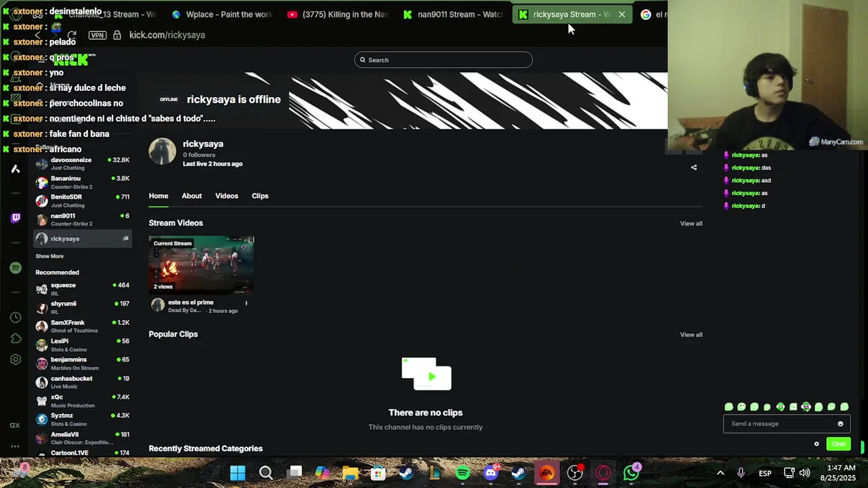
Task: Open the Clips tab
Action: (260, 196)
